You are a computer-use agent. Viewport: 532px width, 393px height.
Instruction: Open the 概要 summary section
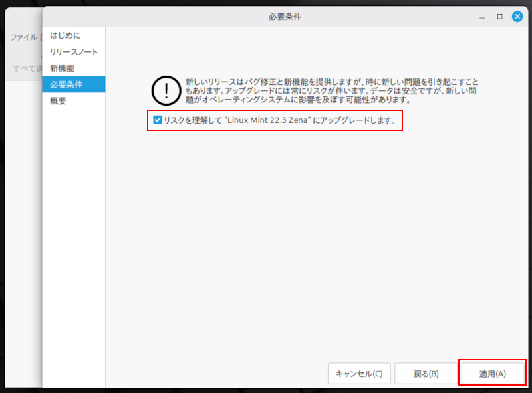pyautogui.click(x=57, y=100)
